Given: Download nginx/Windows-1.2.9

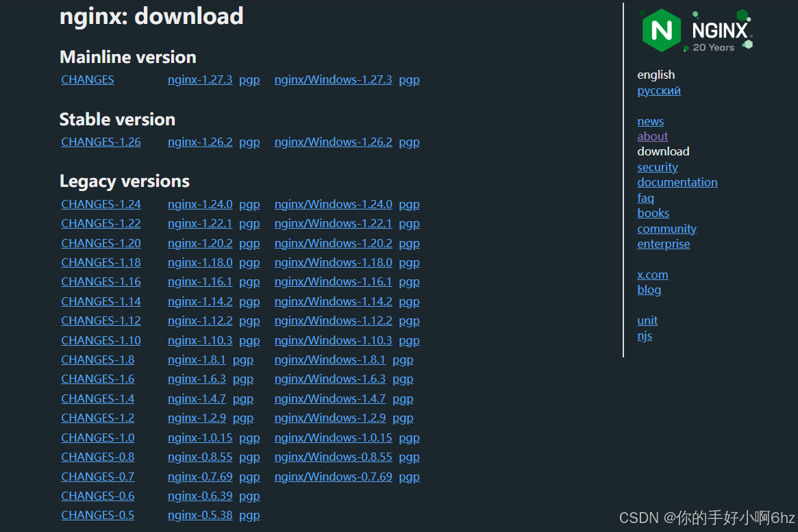Looking at the screenshot, I should click(x=329, y=418).
